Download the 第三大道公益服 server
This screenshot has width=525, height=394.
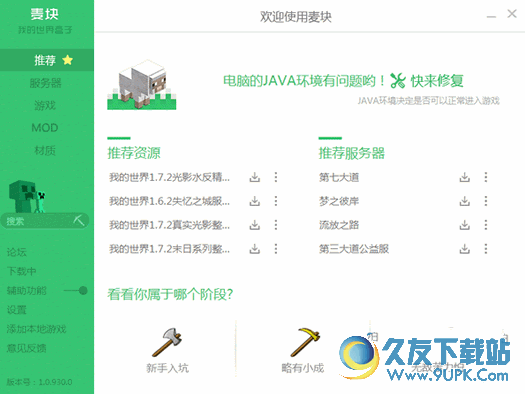pyautogui.click(x=464, y=249)
